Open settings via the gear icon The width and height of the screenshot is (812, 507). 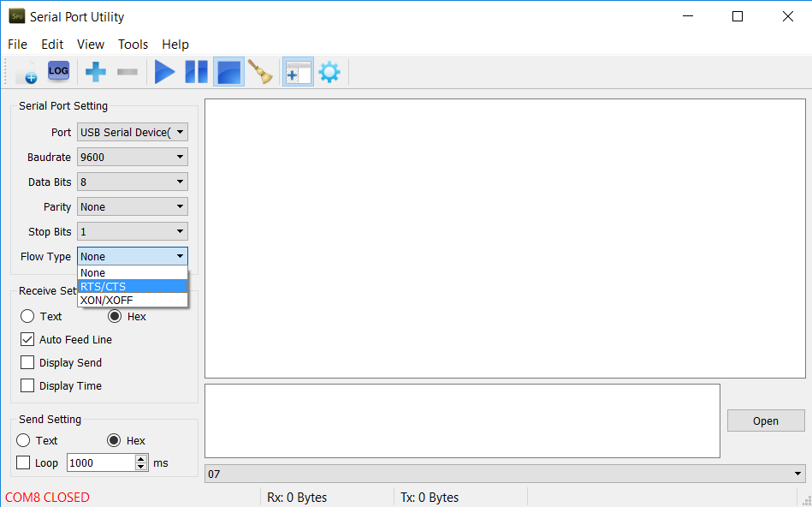point(329,72)
